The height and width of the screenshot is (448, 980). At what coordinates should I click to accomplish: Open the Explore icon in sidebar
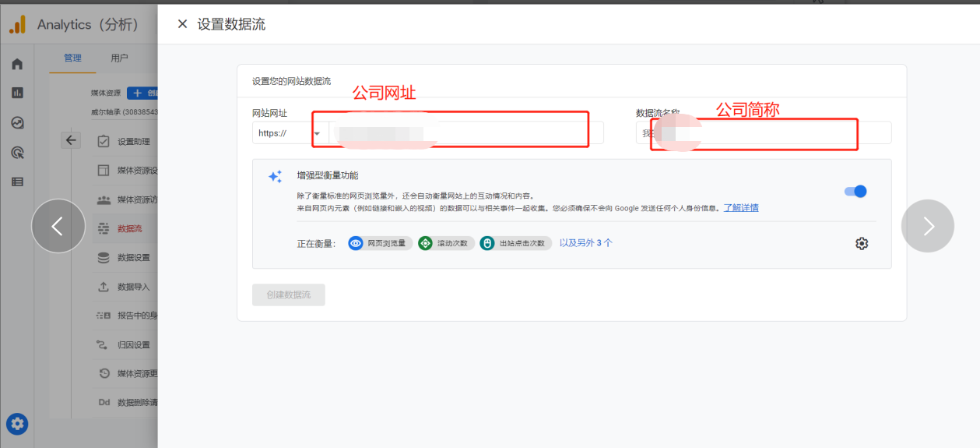[17, 122]
